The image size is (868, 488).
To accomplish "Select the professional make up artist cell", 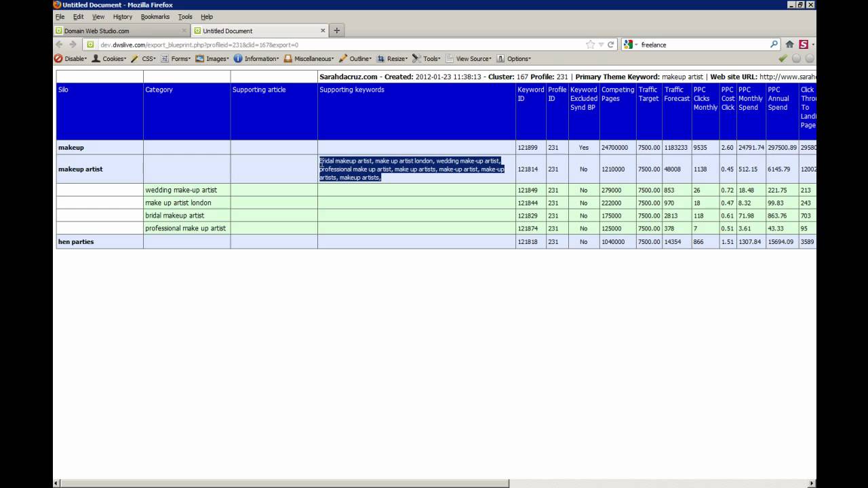I will (186, 228).
